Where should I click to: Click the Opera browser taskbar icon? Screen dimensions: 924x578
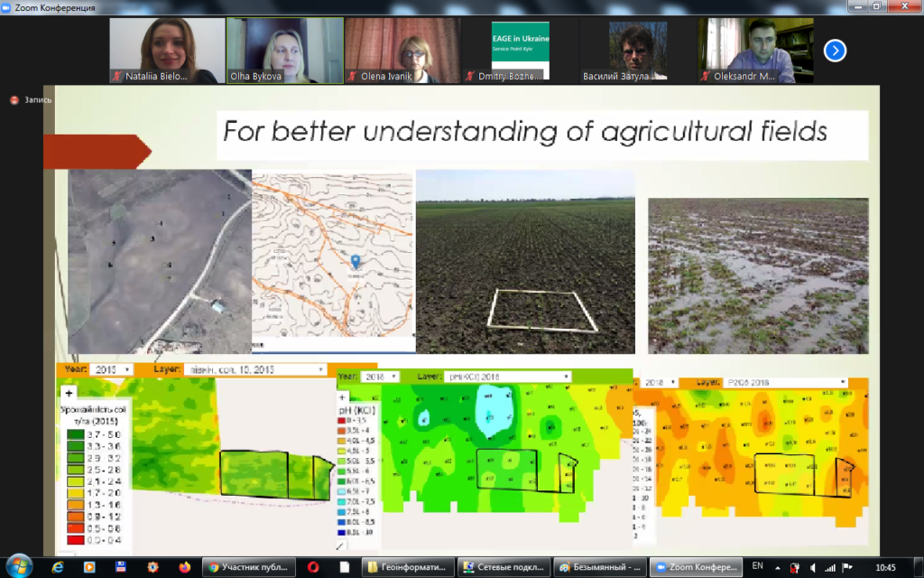pos(313,567)
